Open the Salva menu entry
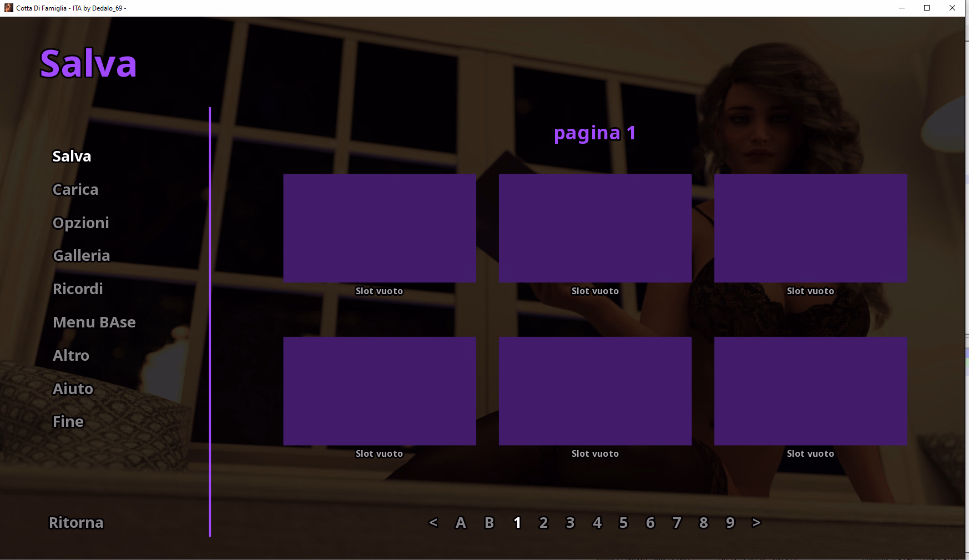 point(72,157)
